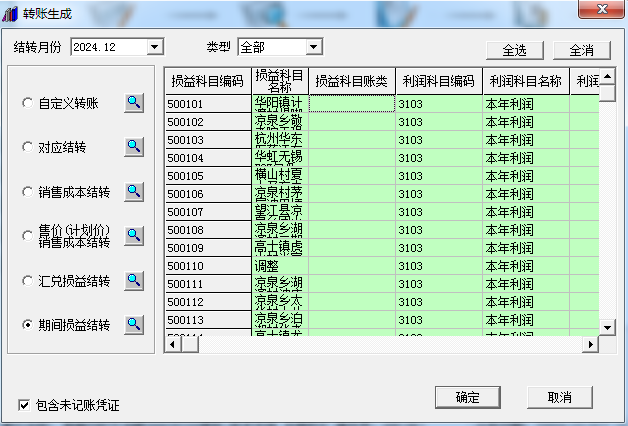628x426 pixels.
Task: Select the cell with code 500105
Action: click(x=208, y=176)
